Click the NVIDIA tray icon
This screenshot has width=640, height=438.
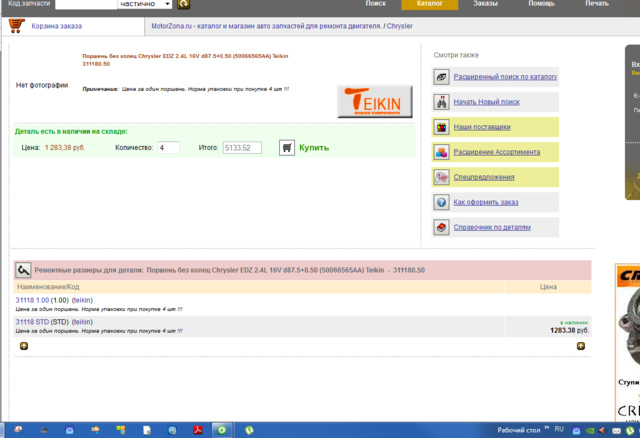click(590, 431)
